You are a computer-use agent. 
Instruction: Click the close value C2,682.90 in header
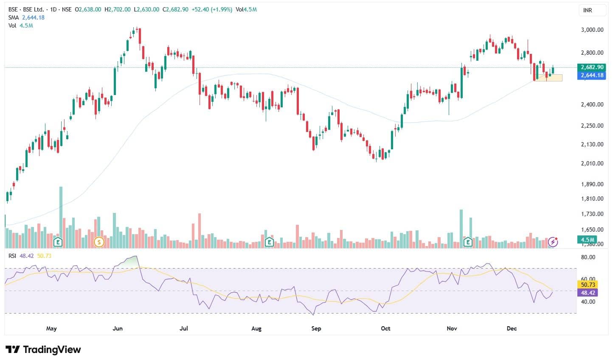point(175,9)
